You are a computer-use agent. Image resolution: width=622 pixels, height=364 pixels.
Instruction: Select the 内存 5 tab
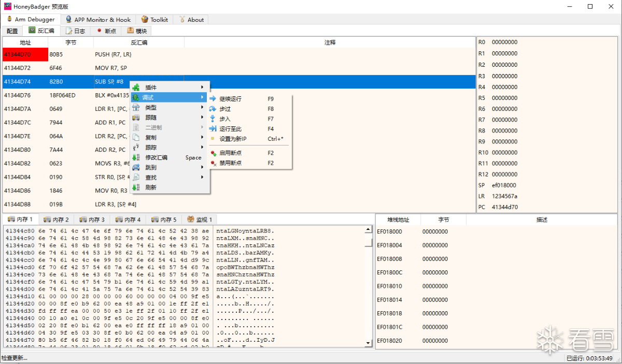164,220
